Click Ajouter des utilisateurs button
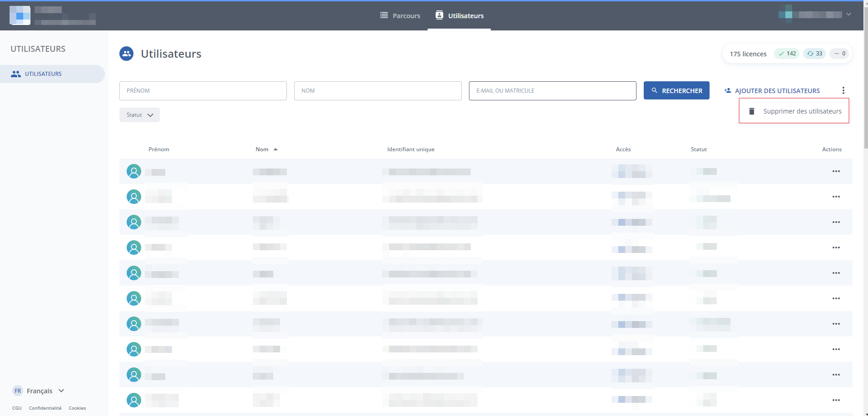This screenshot has height=416, width=868. (772, 91)
